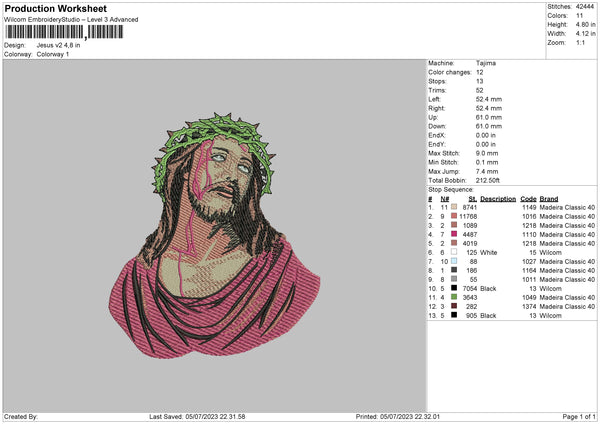The height and width of the screenshot is (424, 600).
Task: Select the dark gray swatch for code 1164
Action: point(454,270)
